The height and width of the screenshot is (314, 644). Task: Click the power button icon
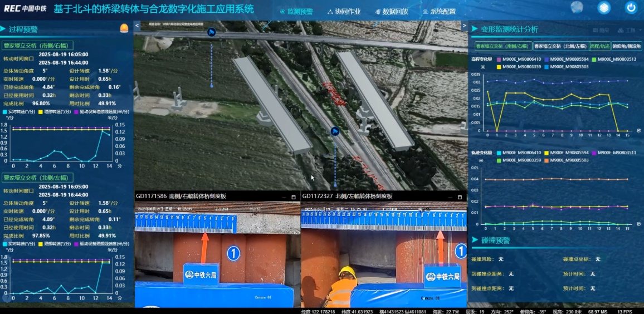click(631, 8)
